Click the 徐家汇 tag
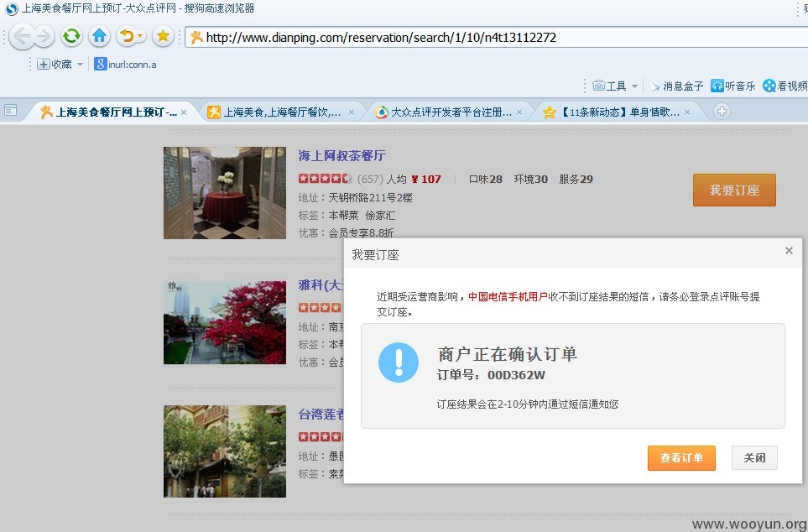 pyautogui.click(x=380, y=215)
